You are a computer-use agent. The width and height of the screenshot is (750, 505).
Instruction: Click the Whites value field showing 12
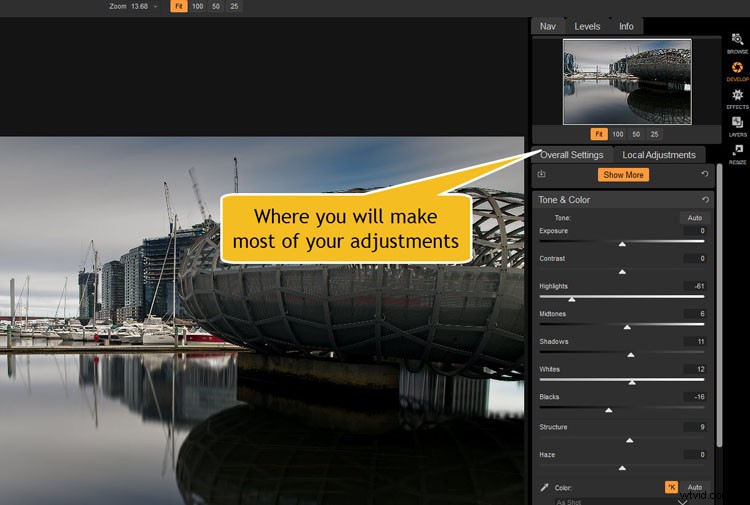(x=695, y=370)
